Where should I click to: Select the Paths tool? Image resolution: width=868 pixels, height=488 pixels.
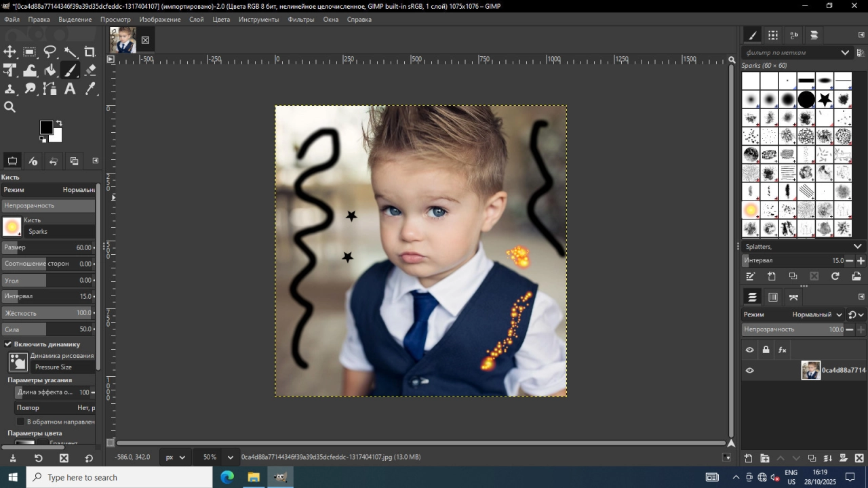[x=50, y=88]
